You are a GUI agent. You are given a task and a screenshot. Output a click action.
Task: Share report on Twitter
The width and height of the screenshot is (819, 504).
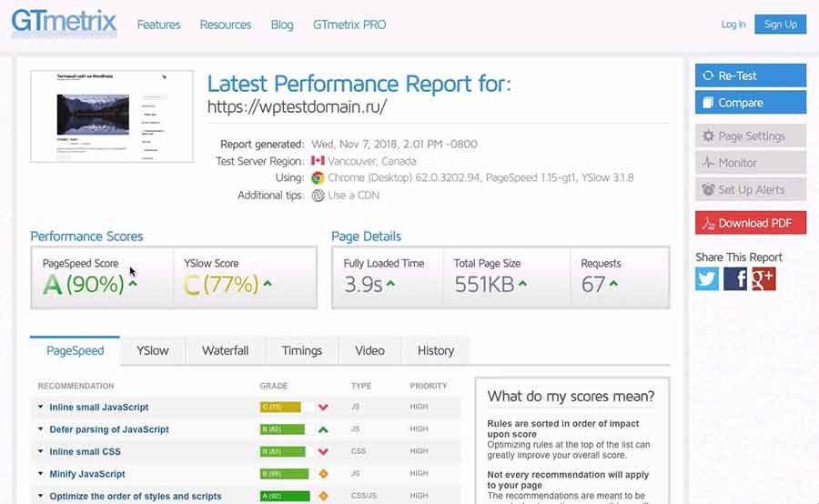(x=707, y=279)
